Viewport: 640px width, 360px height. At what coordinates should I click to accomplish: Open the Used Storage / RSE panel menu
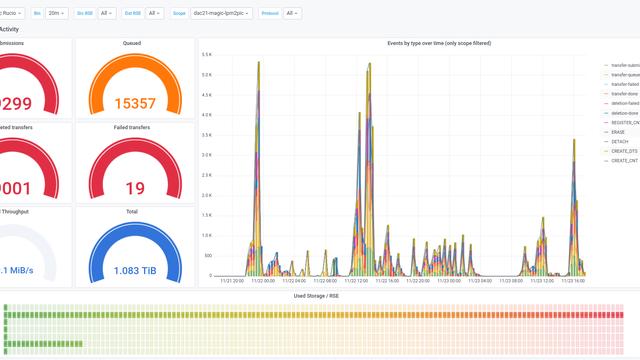click(x=316, y=296)
